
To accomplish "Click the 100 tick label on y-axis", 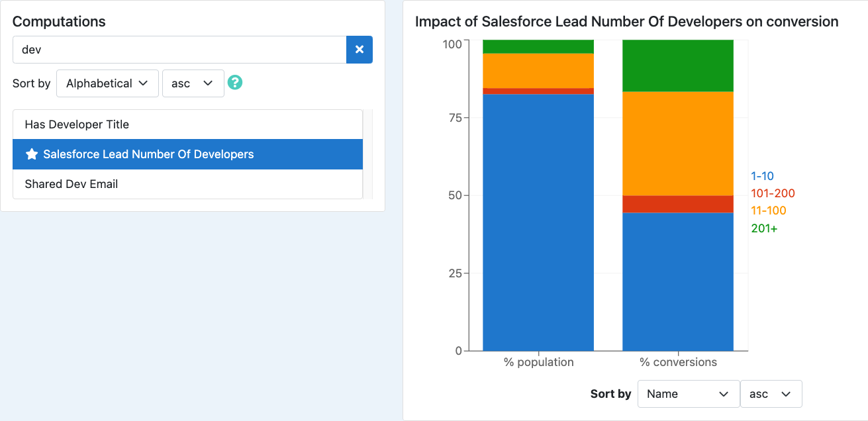I will 452,44.
